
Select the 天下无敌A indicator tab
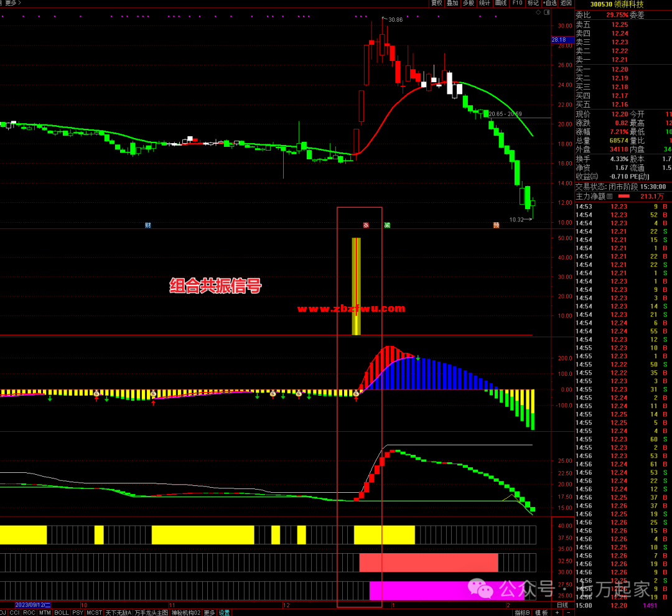pos(118,612)
